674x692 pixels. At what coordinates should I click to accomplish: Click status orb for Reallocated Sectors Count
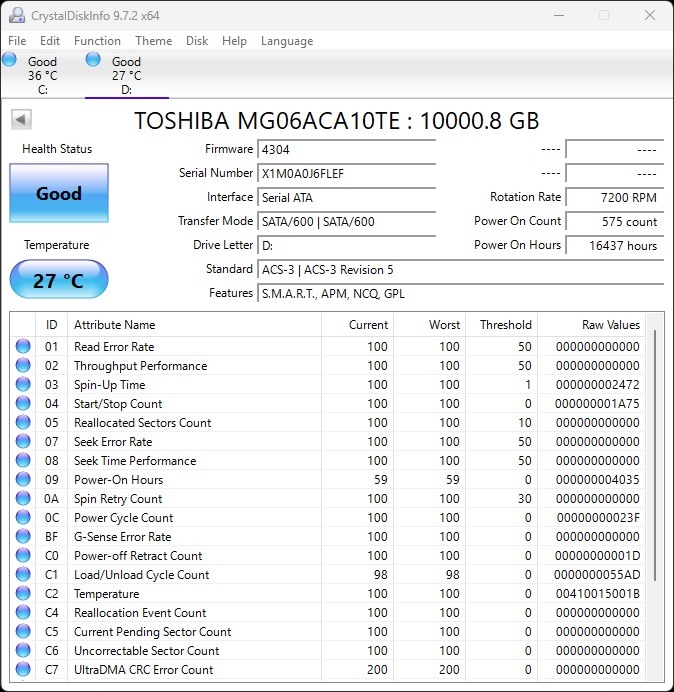(23, 422)
